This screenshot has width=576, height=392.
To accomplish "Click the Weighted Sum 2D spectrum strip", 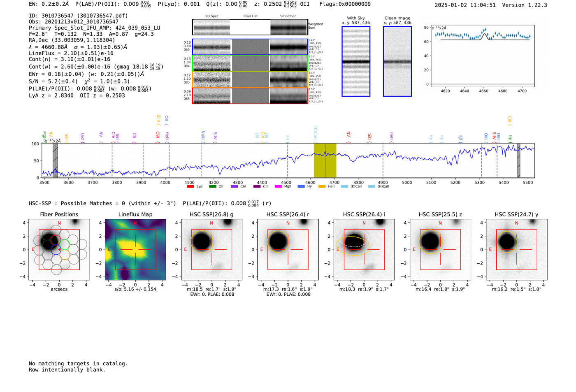I will (250, 27).
